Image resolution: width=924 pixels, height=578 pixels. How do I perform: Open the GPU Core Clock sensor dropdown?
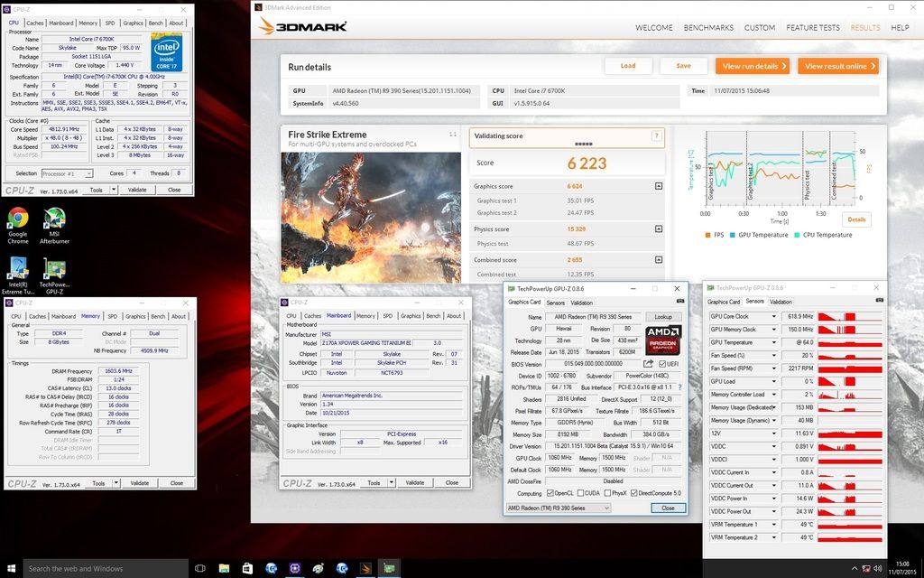(773, 317)
